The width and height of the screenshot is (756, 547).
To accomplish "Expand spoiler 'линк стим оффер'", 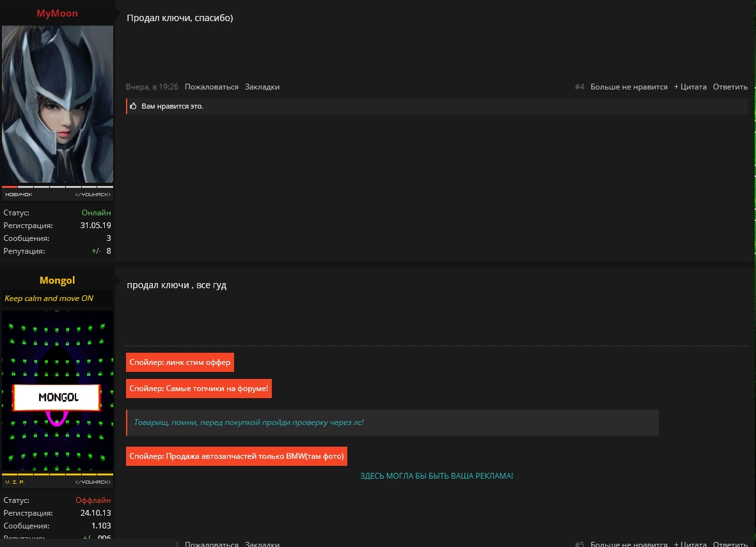I will (x=180, y=362).
